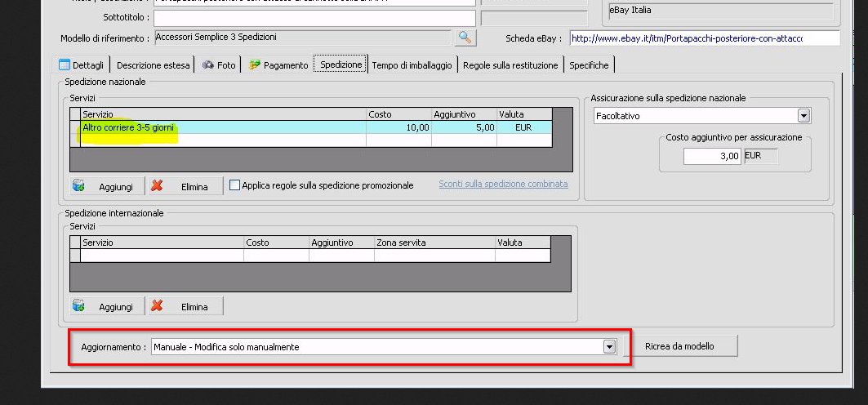Click the EUR currency cell in national services
The height and width of the screenshot is (405, 868).
(524, 127)
